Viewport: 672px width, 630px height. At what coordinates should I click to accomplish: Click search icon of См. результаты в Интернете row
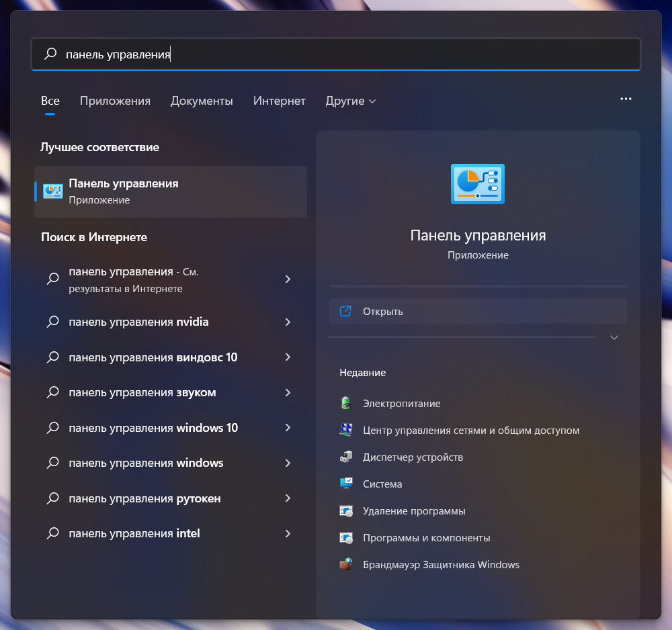pyautogui.click(x=52, y=278)
